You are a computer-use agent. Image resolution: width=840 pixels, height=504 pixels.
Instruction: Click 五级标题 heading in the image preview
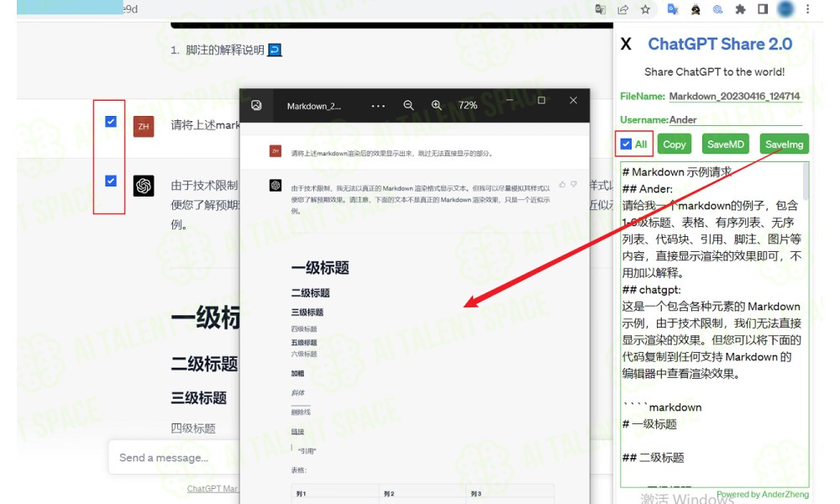[x=304, y=342]
